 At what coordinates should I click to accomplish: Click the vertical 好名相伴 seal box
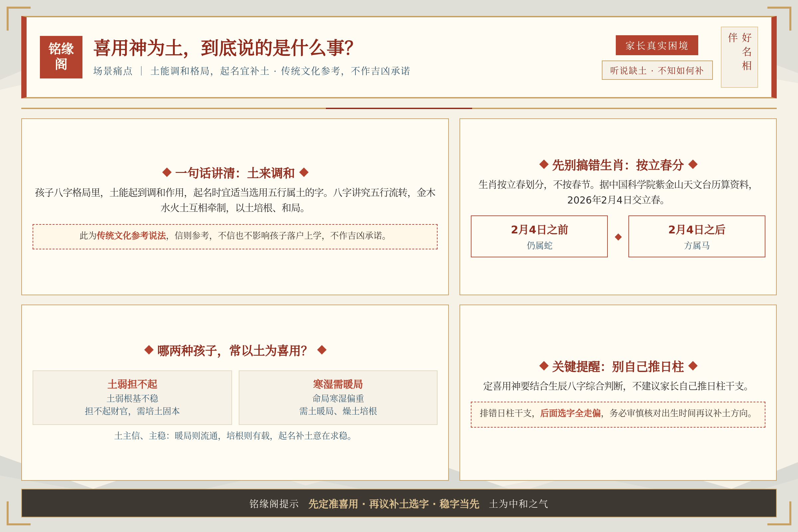coord(739,57)
